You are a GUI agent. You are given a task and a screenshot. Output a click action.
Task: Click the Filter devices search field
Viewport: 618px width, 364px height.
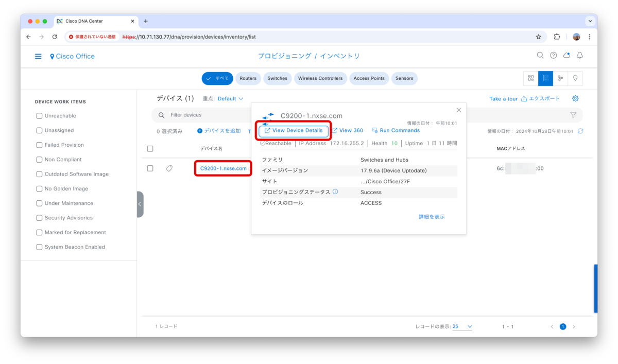(x=201, y=115)
